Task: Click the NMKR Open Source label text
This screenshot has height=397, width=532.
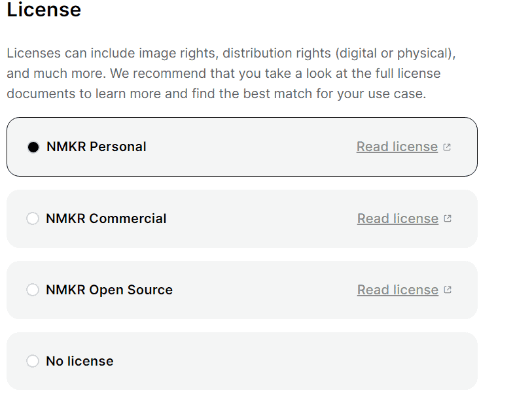Action: coord(109,290)
